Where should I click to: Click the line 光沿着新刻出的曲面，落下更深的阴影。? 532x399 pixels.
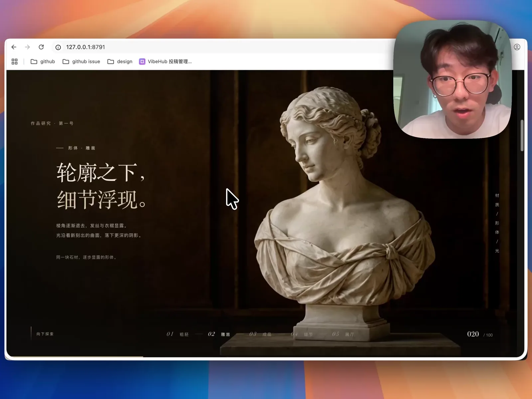pyautogui.click(x=99, y=235)
